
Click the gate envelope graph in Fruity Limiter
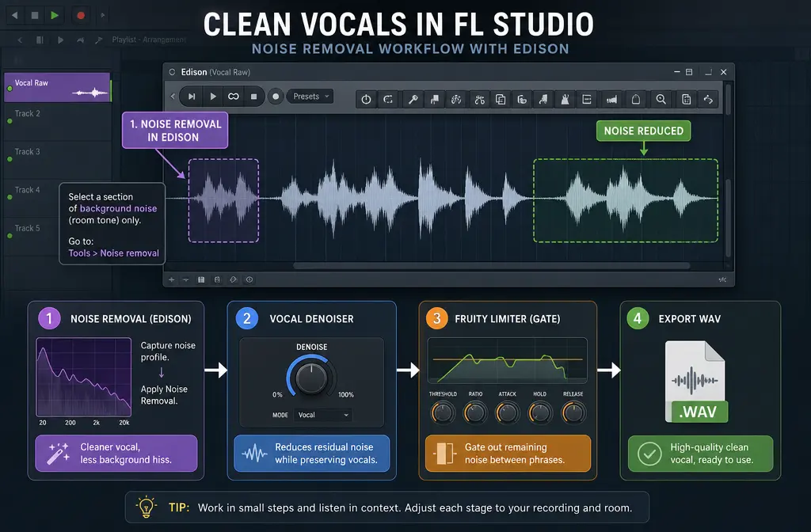(508, 360)
